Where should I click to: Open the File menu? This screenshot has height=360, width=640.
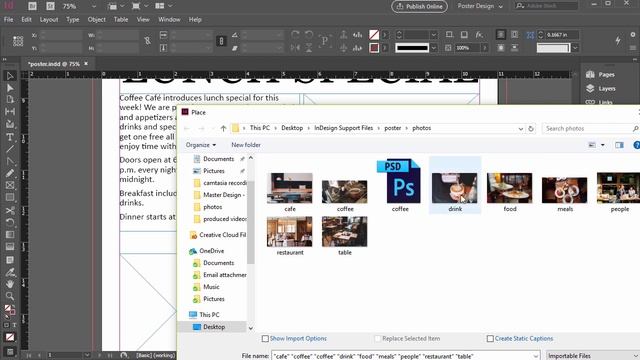click(x=8, y=20)
